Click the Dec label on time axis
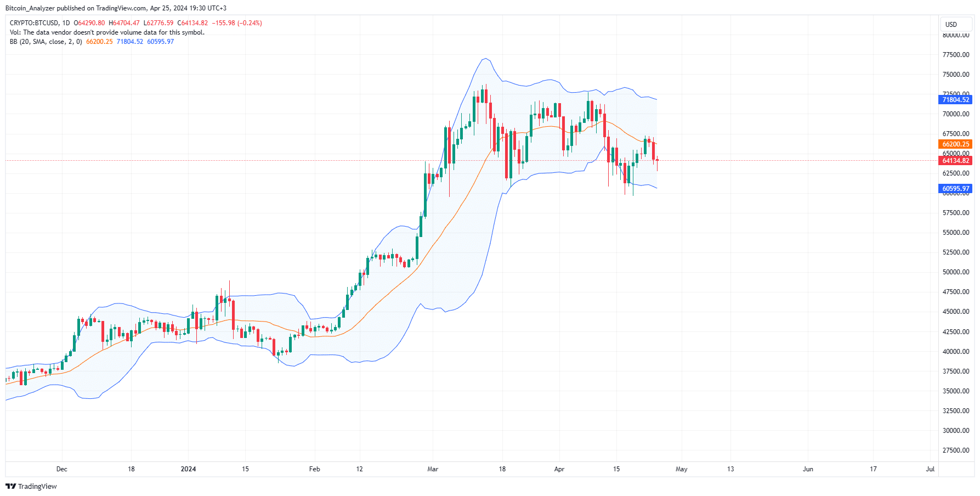This screenshot has height=496, width=980. [62, 469]
